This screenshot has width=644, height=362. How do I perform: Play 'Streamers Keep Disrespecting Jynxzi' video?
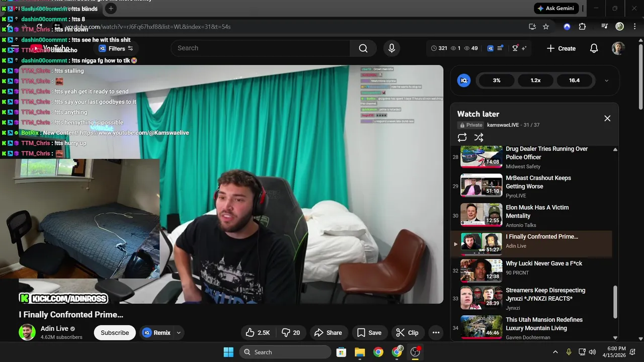(531, 298)
